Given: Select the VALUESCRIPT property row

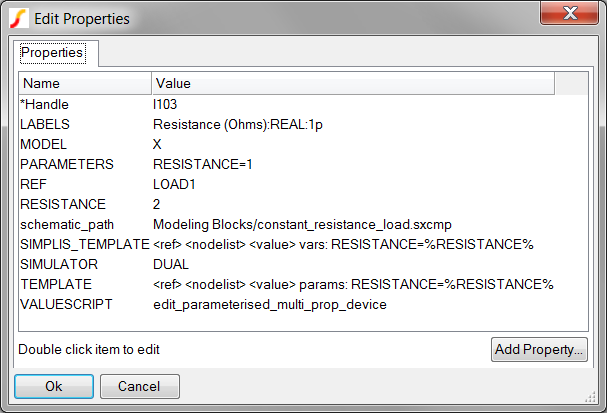Looking at the screenshot, I should 303,305.
